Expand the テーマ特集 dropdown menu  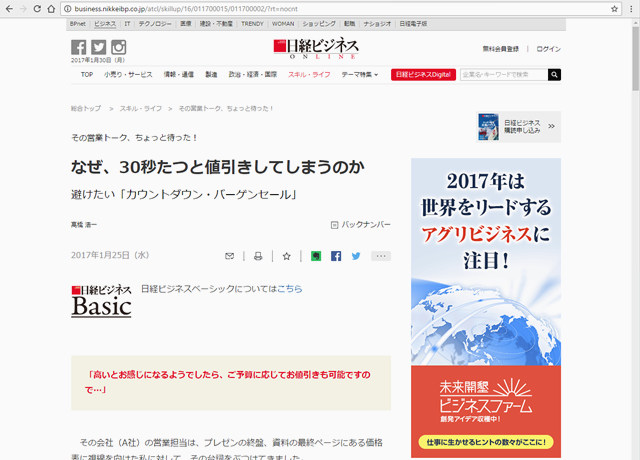pos(360,74)
